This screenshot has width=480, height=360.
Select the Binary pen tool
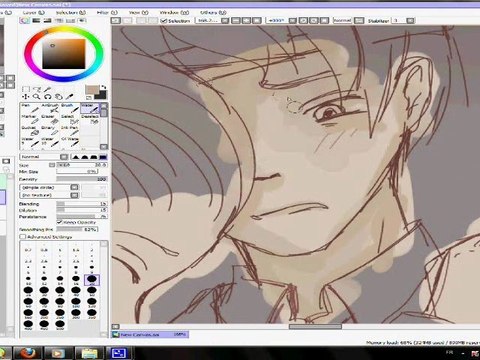click(x=50, y=131)
